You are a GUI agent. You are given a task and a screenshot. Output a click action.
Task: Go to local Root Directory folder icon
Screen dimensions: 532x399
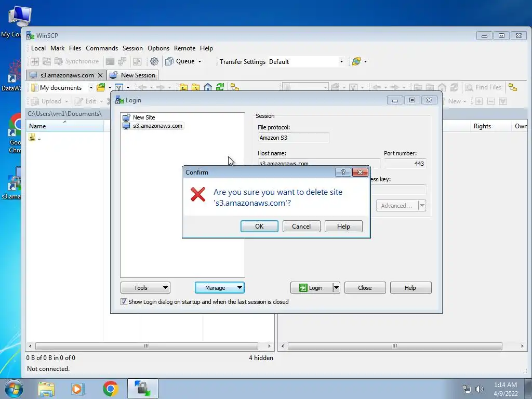pos(196,87)
